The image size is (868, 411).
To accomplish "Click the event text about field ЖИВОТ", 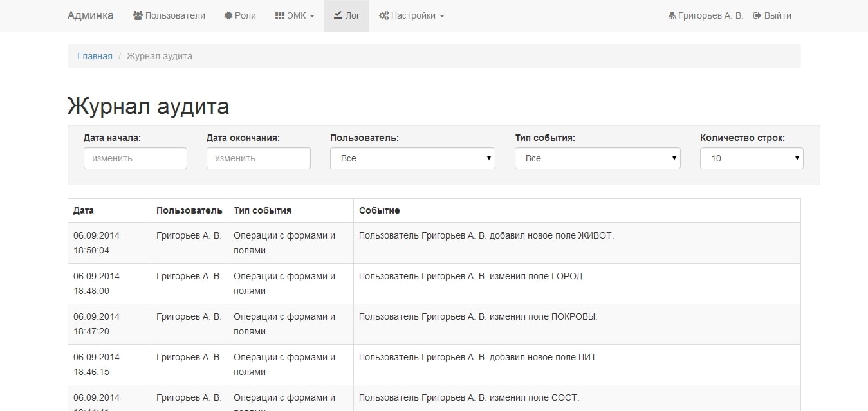I will point(486,235).
